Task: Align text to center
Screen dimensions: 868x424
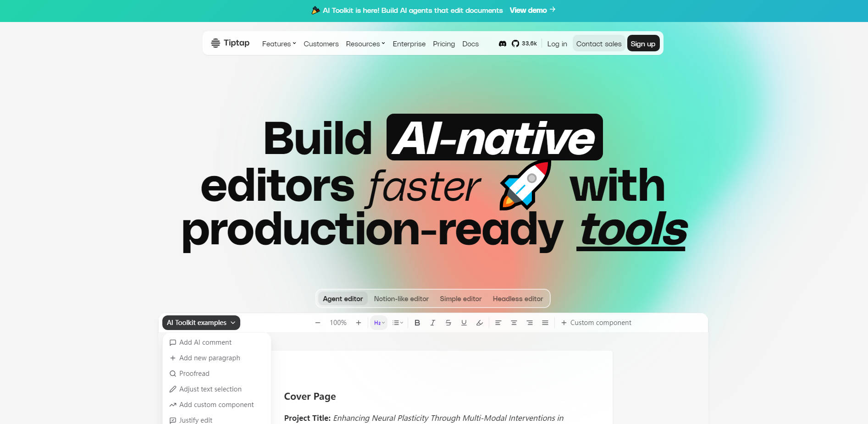Action: click(514, 323)
